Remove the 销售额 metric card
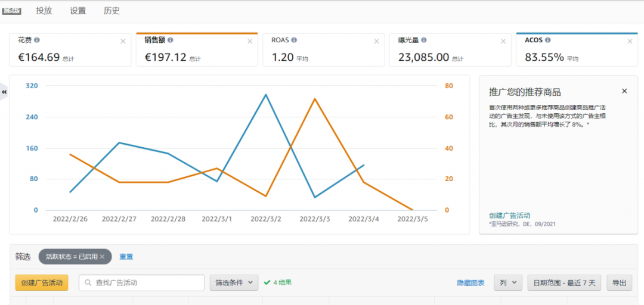The width and height of the screenshot is (644, 305). pos(250,41)
